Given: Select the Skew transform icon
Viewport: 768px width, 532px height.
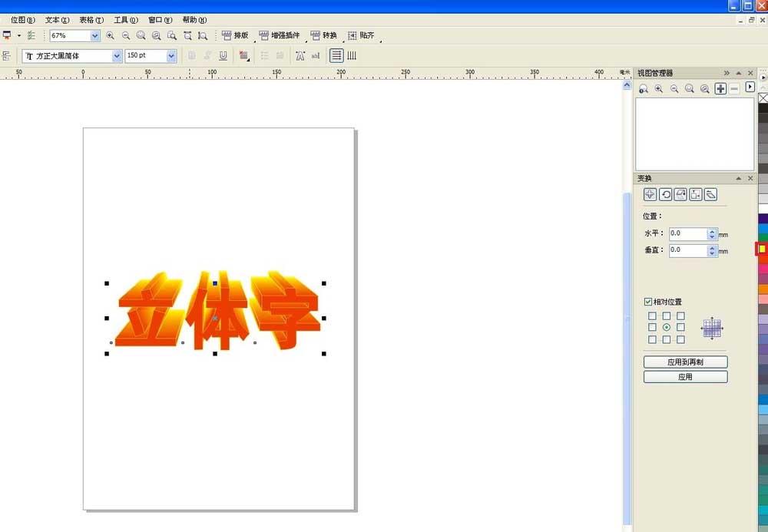Looking at the screenshot, I should [x=710, y=194].
